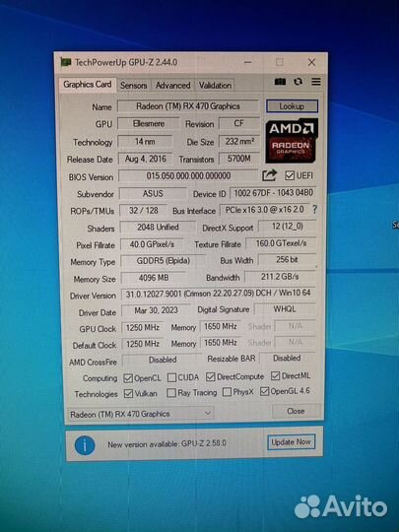Screen dimensions: 399x532
Task: Click the Technology field 14 nm
Action: [145, 141]
